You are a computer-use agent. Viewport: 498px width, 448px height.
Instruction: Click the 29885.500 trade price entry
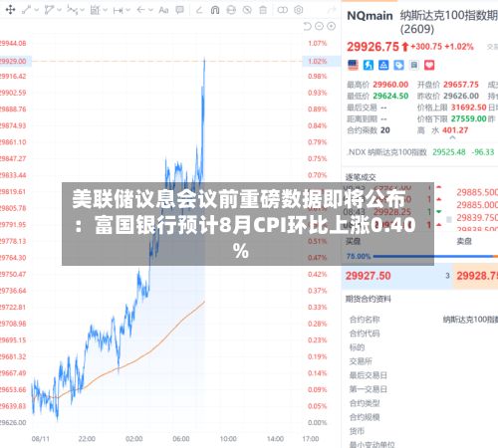477,192
